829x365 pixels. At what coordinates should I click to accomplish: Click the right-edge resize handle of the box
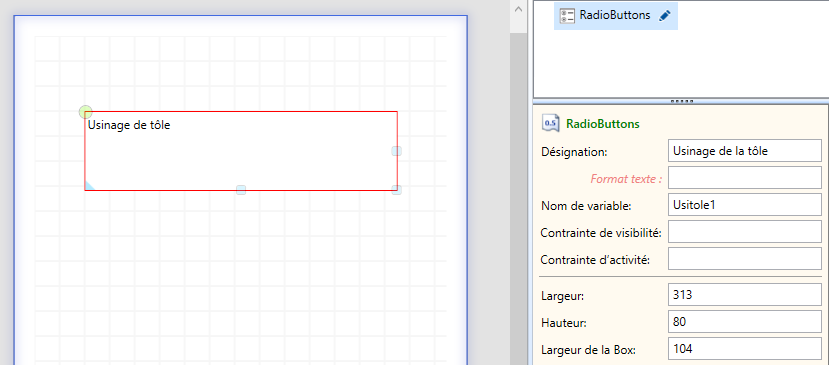pos(397,151)
